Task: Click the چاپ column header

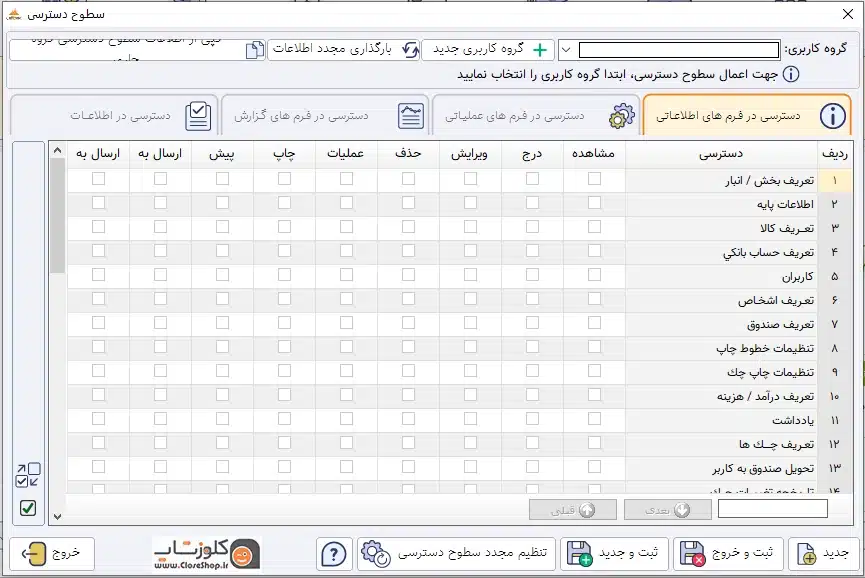Action: (284, 153)
